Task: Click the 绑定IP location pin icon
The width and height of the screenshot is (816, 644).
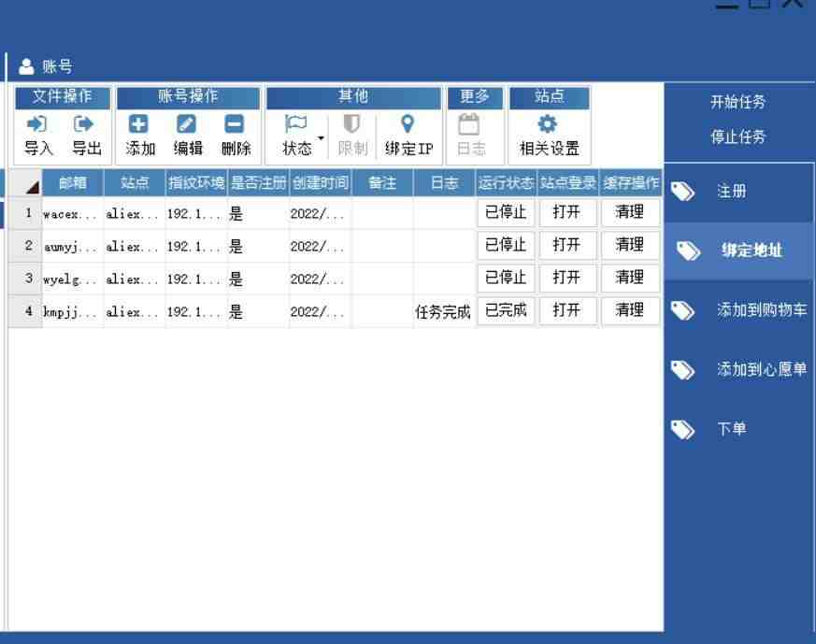Action: click(408, 123)
